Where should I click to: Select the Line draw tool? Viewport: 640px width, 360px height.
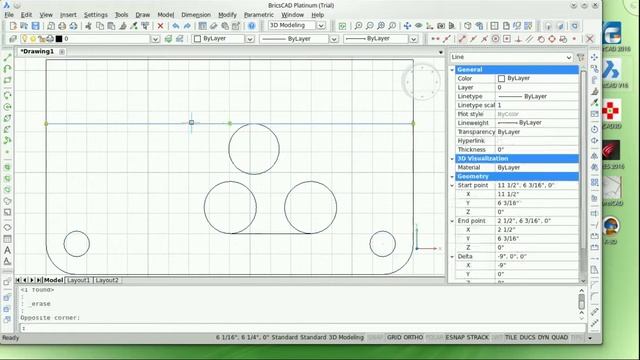7,58
